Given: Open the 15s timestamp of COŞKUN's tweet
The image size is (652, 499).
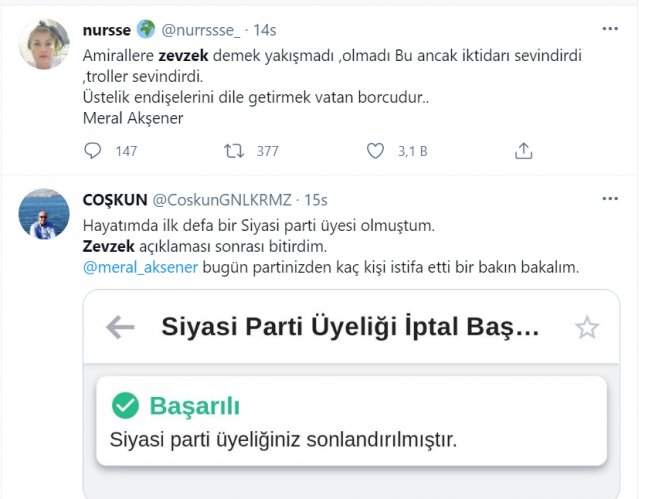Looking at the screenshot, I should (316, 200).
